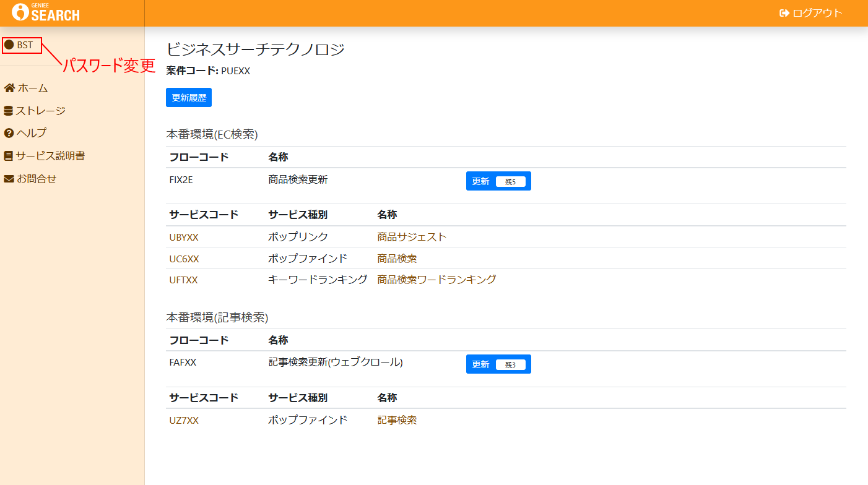Open service code UZ7XX
868x485 pixels.
pyautogui.click(x=184, y=421)
